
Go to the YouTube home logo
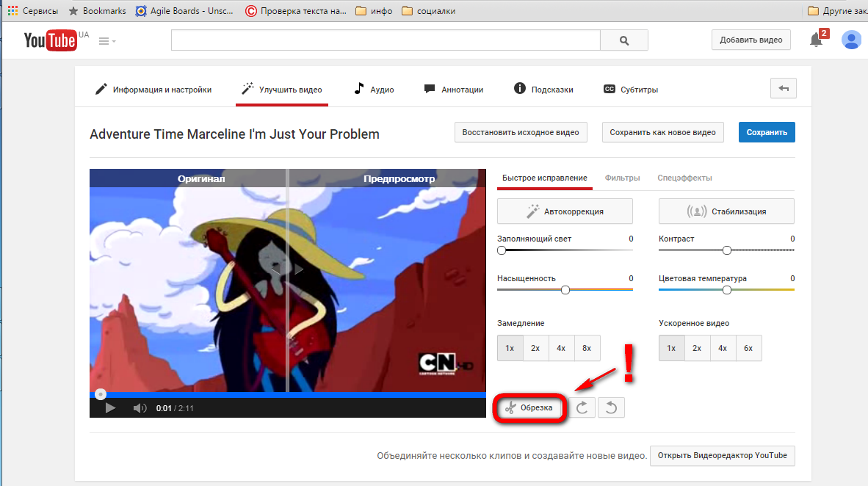[51, 40]
